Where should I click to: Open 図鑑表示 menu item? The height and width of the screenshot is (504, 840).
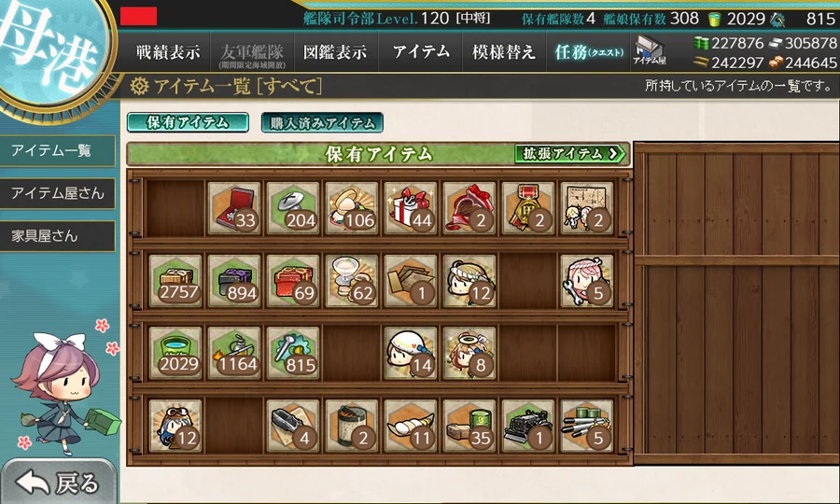pyautogui.click(x=335, y=52)
